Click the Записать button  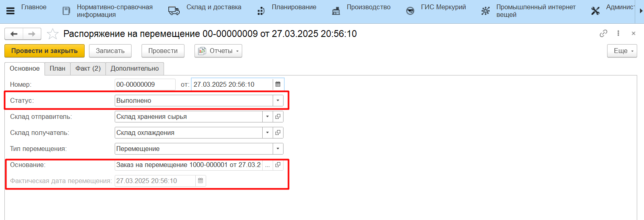point(110,51)
